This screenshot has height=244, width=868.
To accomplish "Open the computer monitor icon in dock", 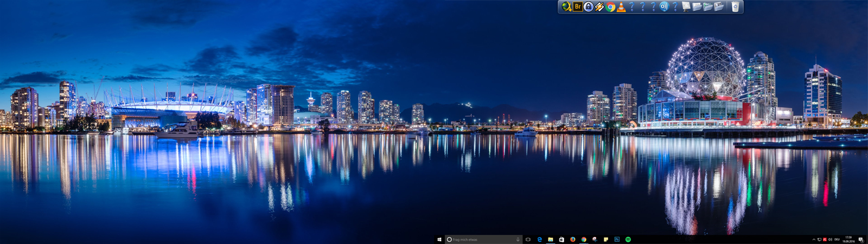I will pos(686,7).
